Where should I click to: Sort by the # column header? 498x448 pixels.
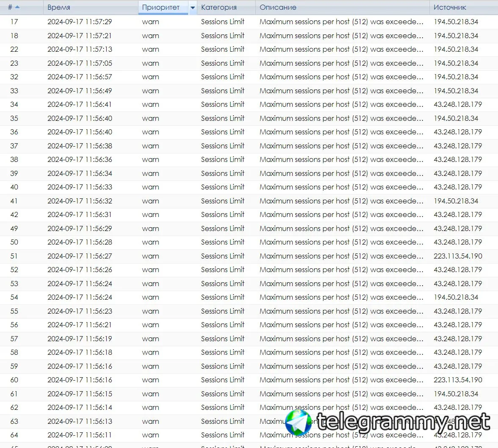(10, 7)
